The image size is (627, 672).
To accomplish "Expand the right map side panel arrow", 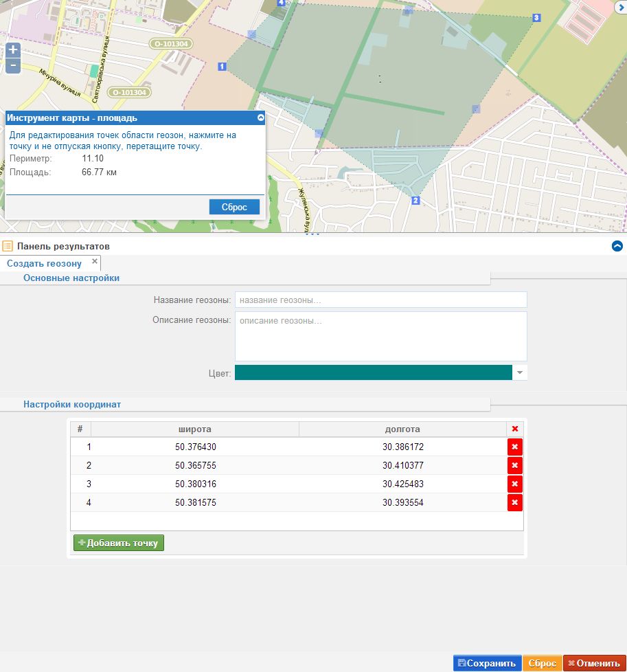I will click(x=620, y=7).
